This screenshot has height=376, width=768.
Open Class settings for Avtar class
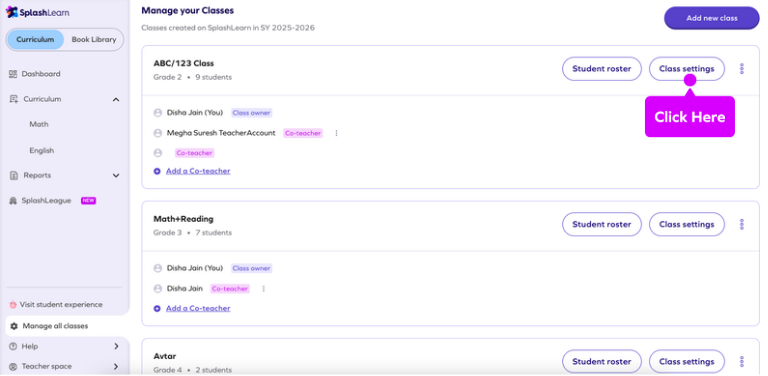point(687,362)
